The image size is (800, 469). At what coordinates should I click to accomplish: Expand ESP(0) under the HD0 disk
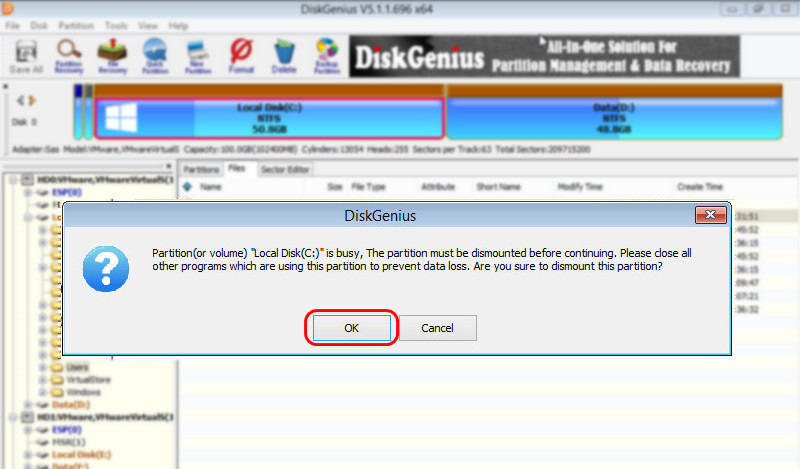(28, 192)
